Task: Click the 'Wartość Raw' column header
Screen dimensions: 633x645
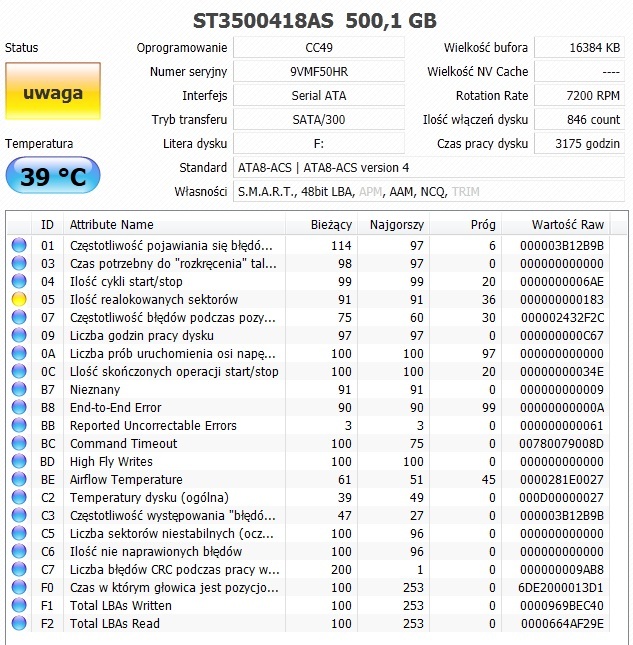Action: [x=567, y=225]
